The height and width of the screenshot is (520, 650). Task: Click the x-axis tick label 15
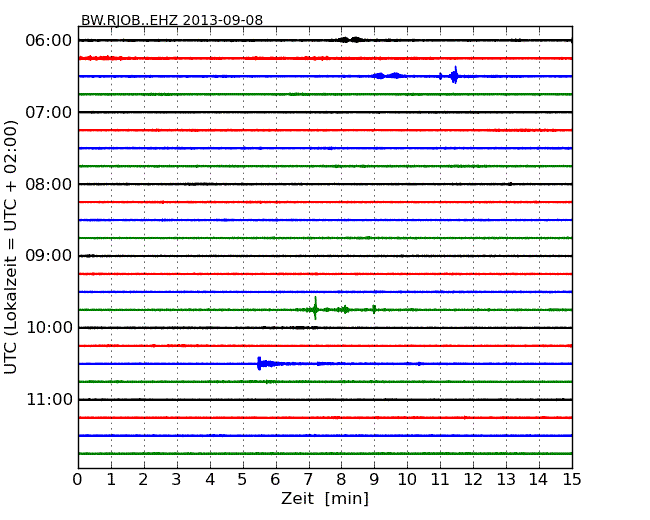click(x=572, y=480)
